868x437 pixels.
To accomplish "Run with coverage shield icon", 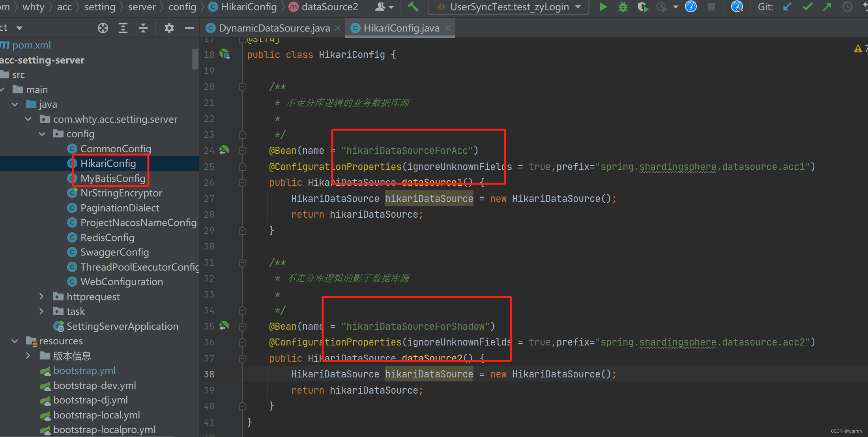I will click(643, 7).
